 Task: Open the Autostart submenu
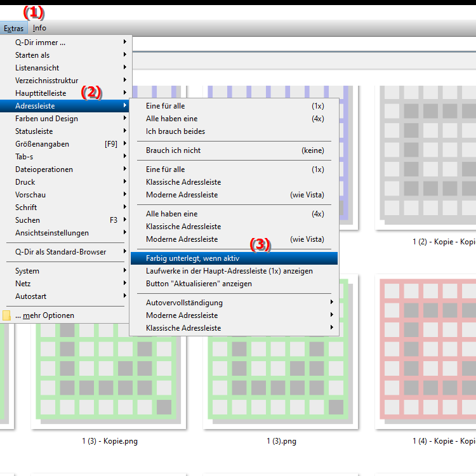[65, 296]
